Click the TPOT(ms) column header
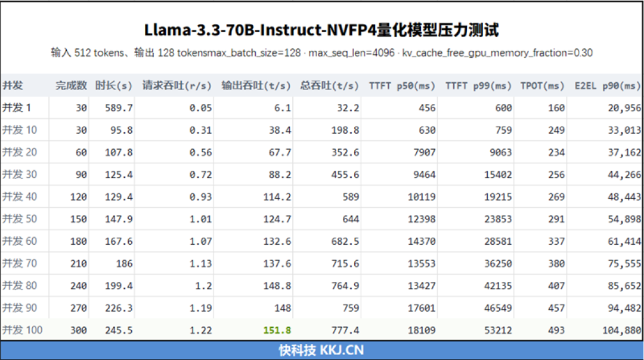The image size is (644, 360). tap(543, 85)
